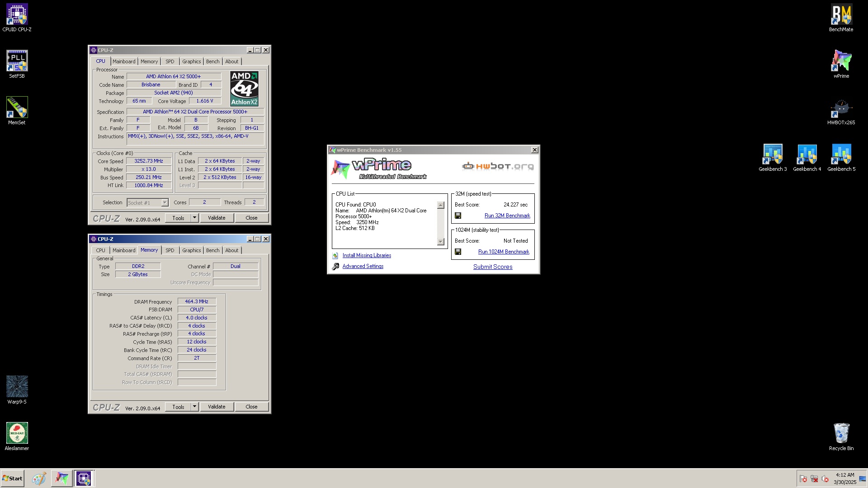Open the wPrime desktop shortcut
This screenshot has width=868, height=488.
coord(841,64)
